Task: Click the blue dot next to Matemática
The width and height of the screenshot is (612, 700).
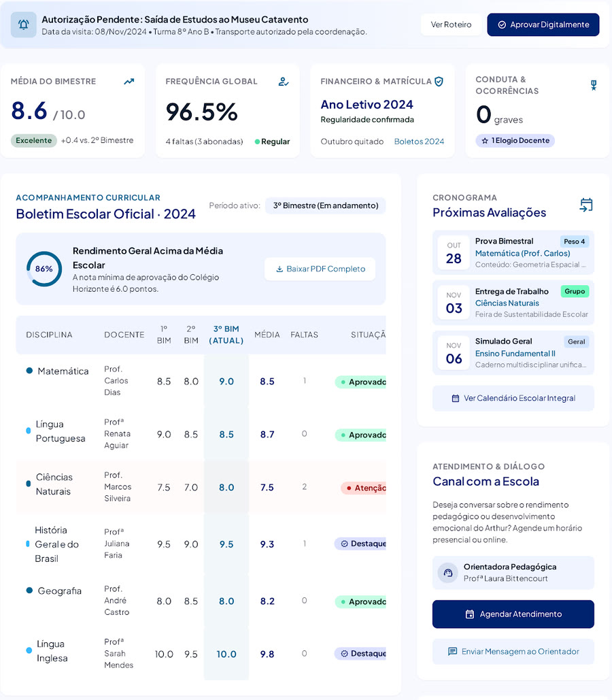Action: [29, 371]
